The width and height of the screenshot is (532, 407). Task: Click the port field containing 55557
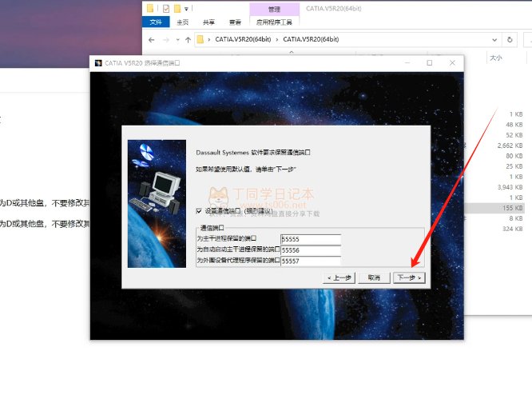point(311,261)
